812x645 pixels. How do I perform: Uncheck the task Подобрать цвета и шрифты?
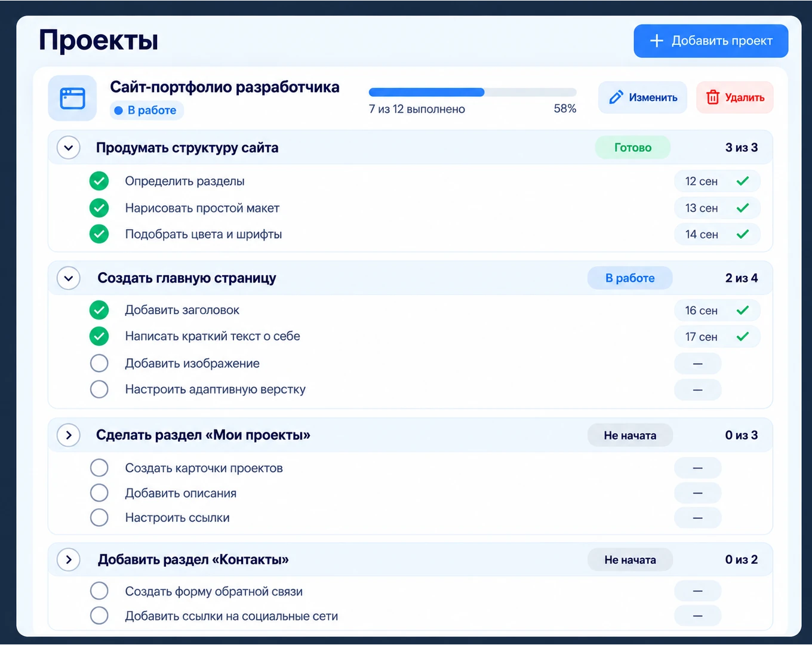pos(99,234)
